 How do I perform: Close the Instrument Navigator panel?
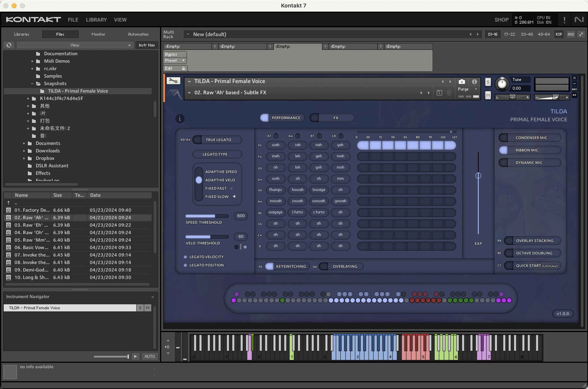tap(153, 297)
